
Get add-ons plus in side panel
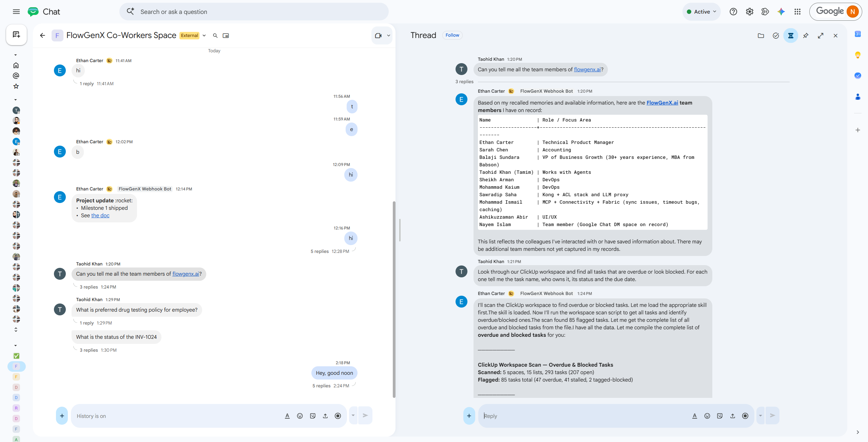click(857, 130)
